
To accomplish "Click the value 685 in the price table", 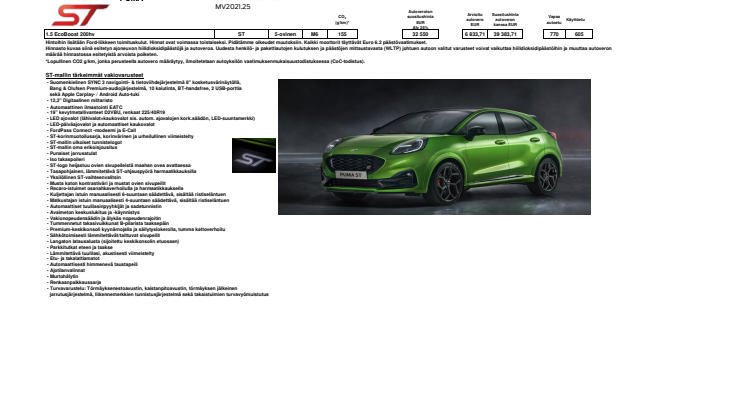I will (x=578, y=34).
